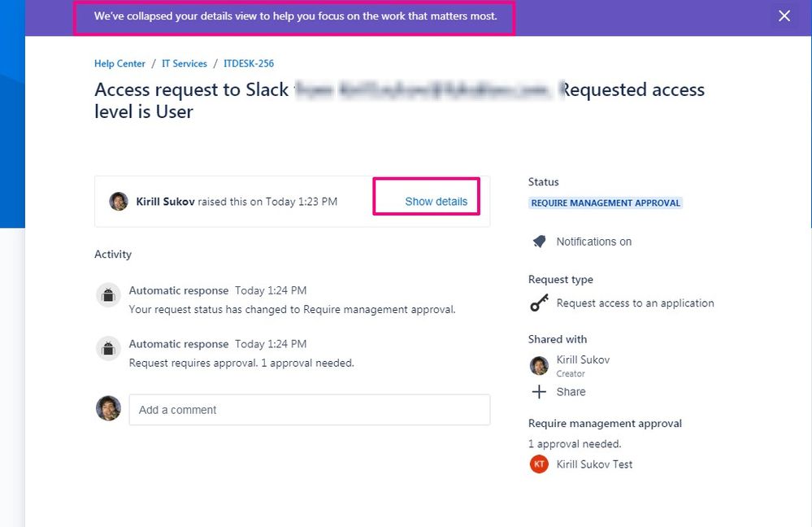Click the avatar beside the comment box
Screen dimensions: 812x527
[x=108, y=408]
